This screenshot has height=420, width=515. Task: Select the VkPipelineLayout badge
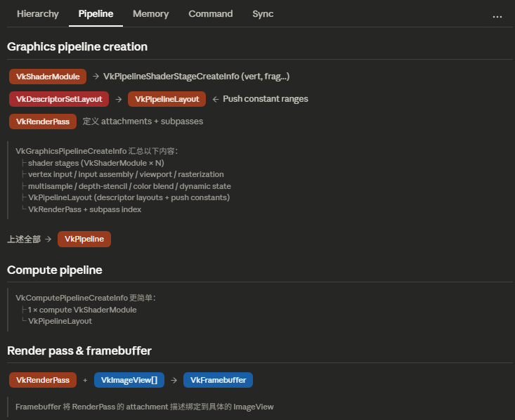coord(167,99)
